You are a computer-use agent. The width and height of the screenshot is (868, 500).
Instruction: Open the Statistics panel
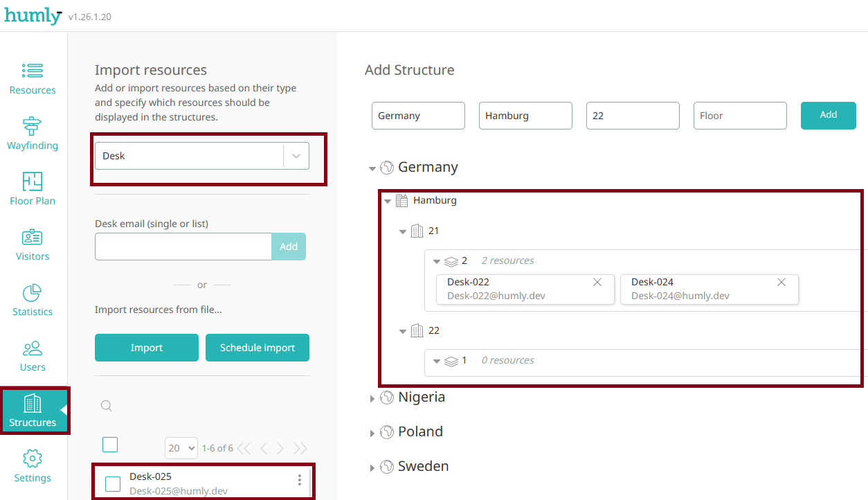32,299
